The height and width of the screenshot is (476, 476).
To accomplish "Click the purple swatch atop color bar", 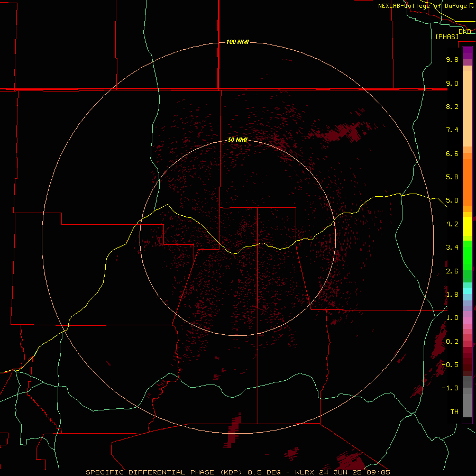I will [467, 53].
